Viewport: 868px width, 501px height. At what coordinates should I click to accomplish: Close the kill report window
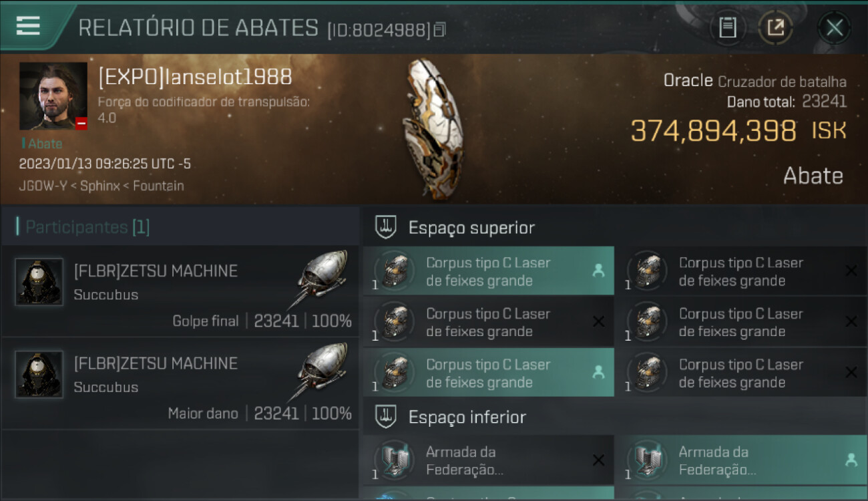point(834,28)
